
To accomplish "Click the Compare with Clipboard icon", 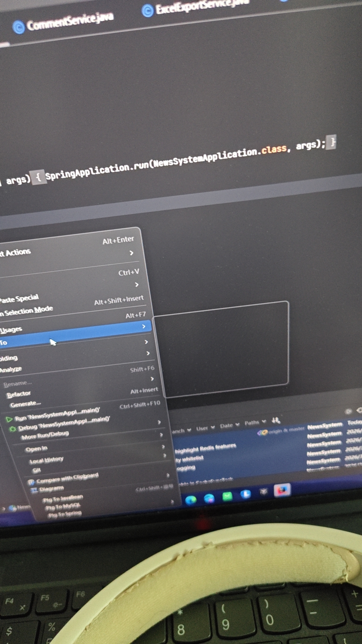I will pyautogui.click(x=31, y=482).
